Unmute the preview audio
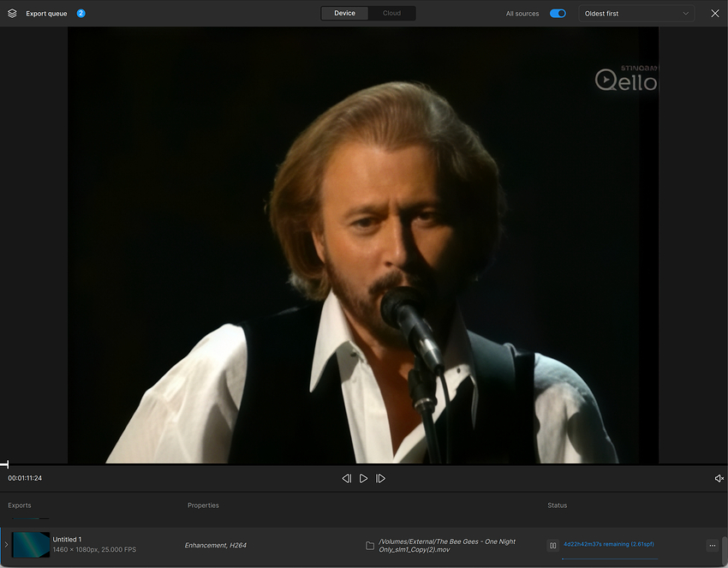728x568 pixels. 719,478
